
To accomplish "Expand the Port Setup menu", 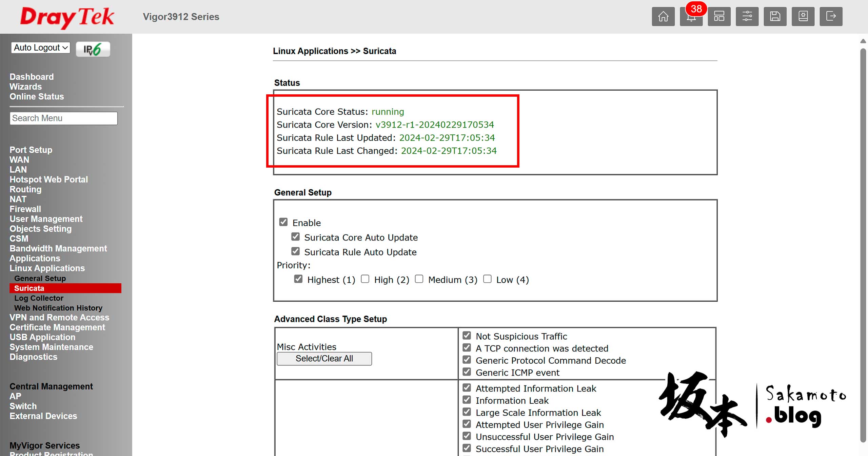I will [31, 150].
